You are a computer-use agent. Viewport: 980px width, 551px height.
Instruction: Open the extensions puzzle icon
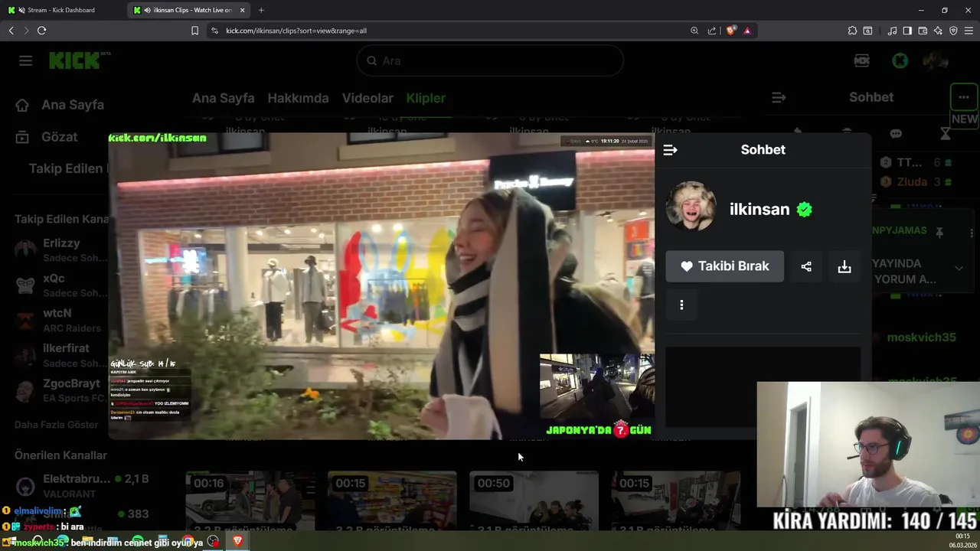(852, 31)
